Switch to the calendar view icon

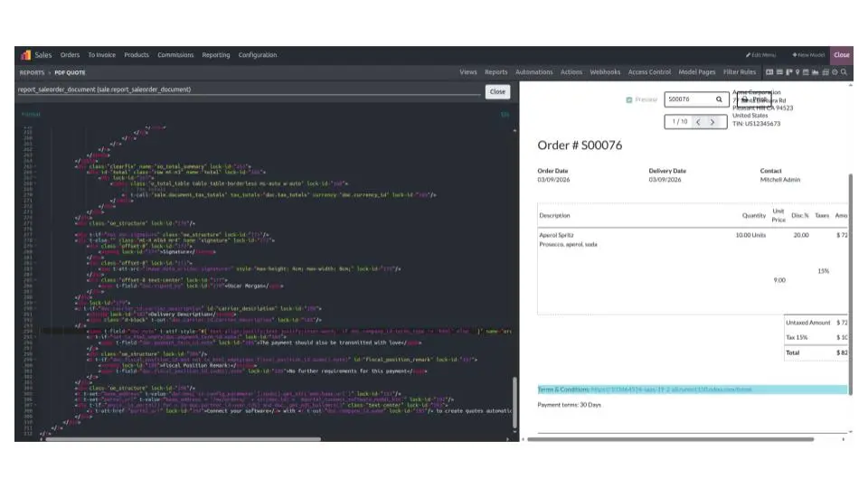tap(806, 72)
